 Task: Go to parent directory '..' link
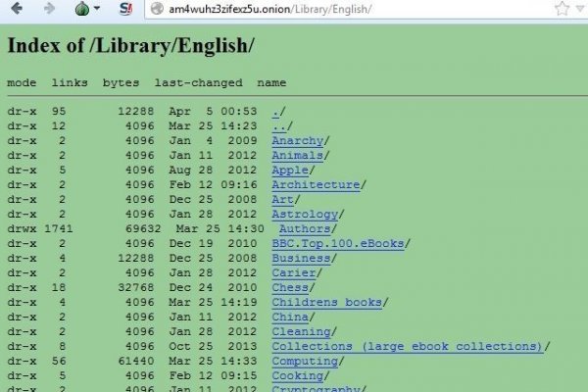pyautogui.click(x=277, y=125)
